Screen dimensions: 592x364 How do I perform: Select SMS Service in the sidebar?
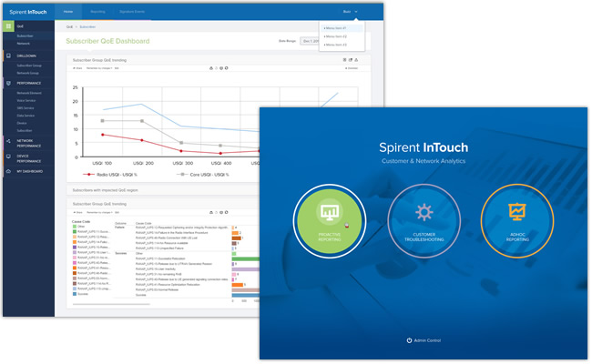(26, 108)
